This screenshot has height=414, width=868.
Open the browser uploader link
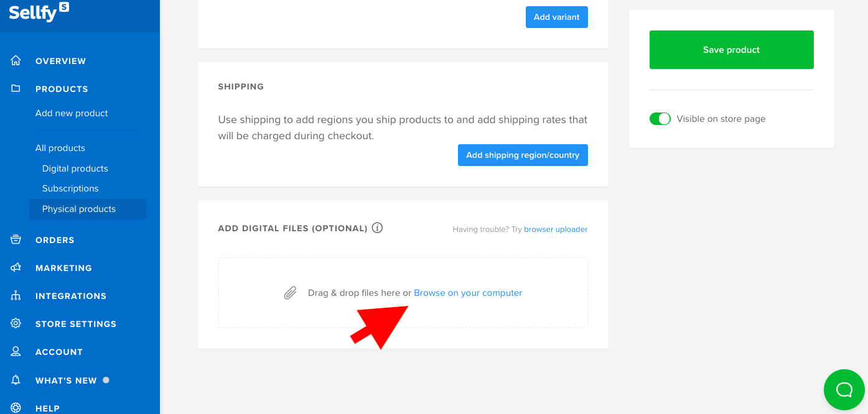pyautogui.click(x=555, y=229)
